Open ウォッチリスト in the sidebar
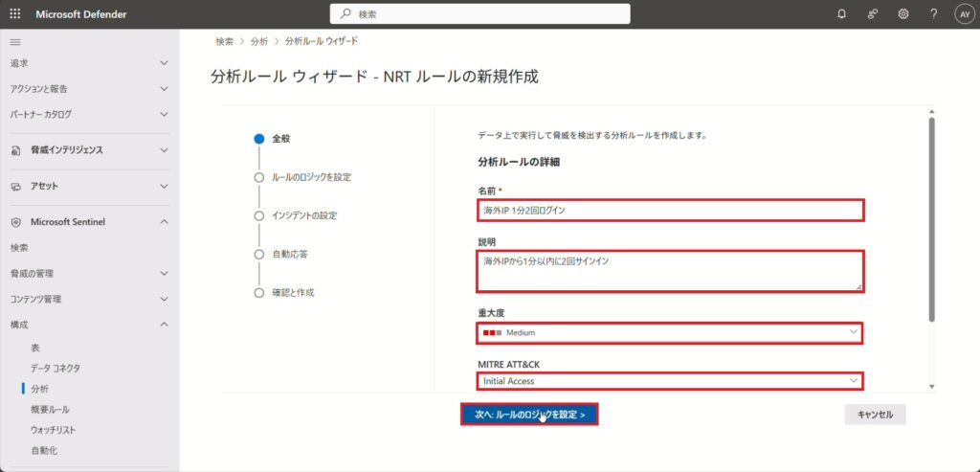The image size is (980, 472). 53,430
